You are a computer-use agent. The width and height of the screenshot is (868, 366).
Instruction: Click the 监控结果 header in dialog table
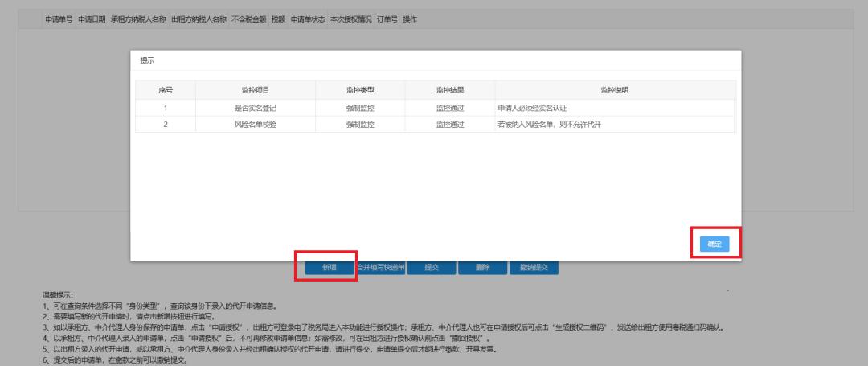click(450, 90)
